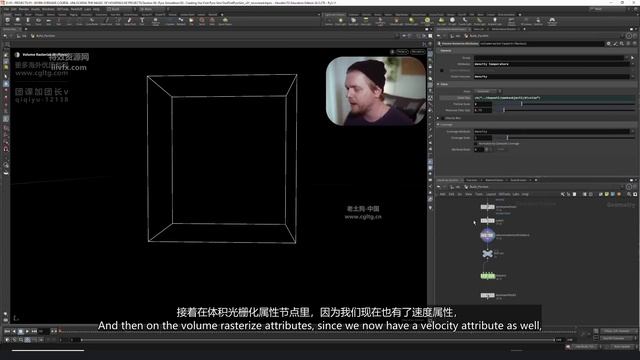Collapse the Filter parameter section
The image size is (640, 360).
[438, 84]
